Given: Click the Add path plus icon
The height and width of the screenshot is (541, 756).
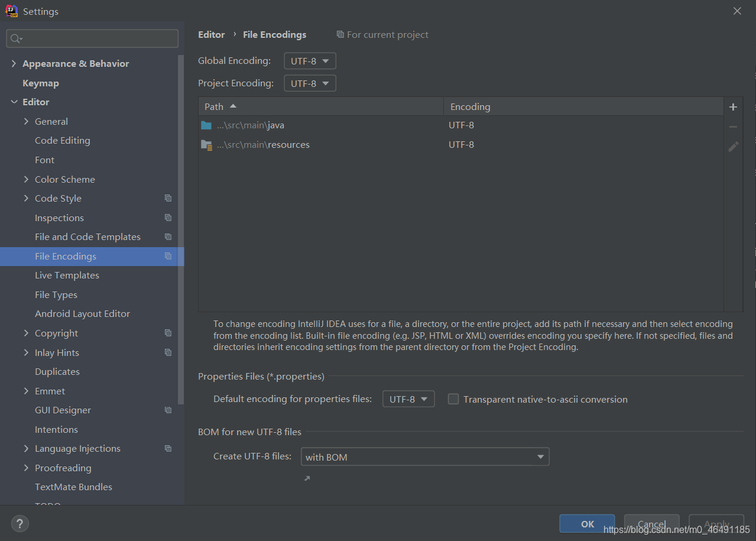Looking at the screenshot, I should [x=733, y=107].
